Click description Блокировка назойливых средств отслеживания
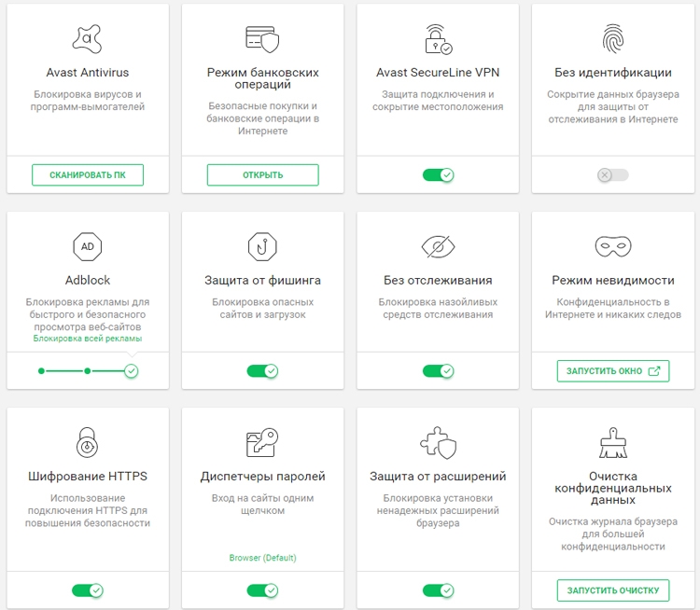700x610 pixels. [x=438, y=309]
